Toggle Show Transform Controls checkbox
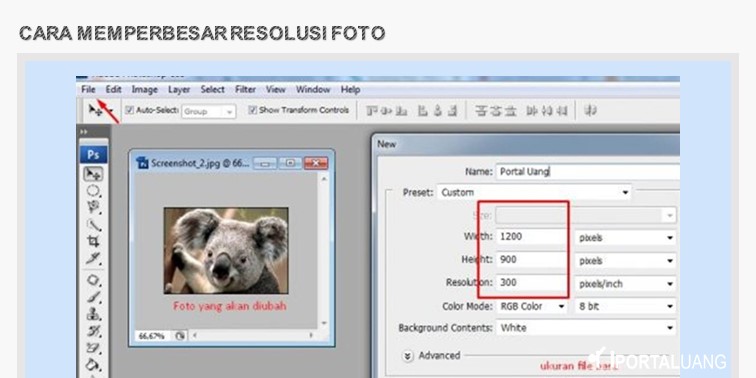Image resolution: width=756 pixels, height=378 pixels. click(x=252, y=110)
